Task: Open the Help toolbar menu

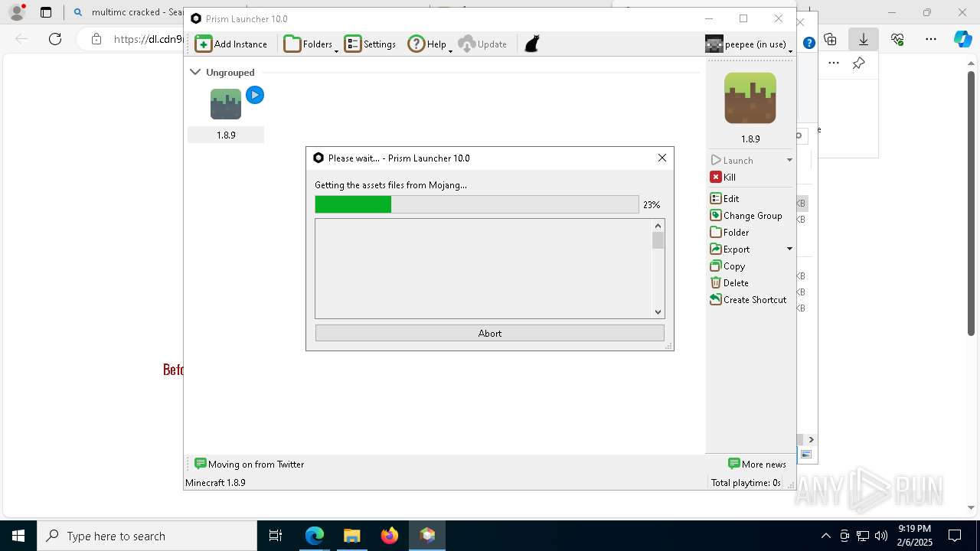Action: [x=430, y=44]
